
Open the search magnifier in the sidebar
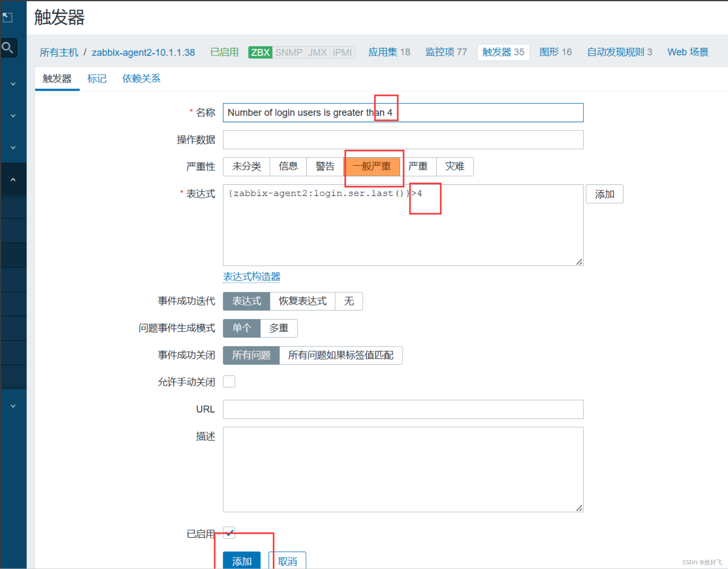(x=8, y=48)
